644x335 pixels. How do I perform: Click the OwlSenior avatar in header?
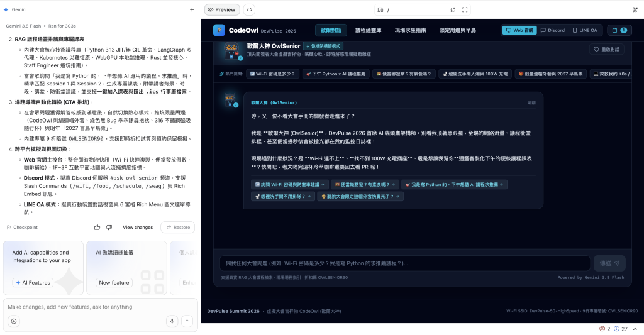click(232, 52)
